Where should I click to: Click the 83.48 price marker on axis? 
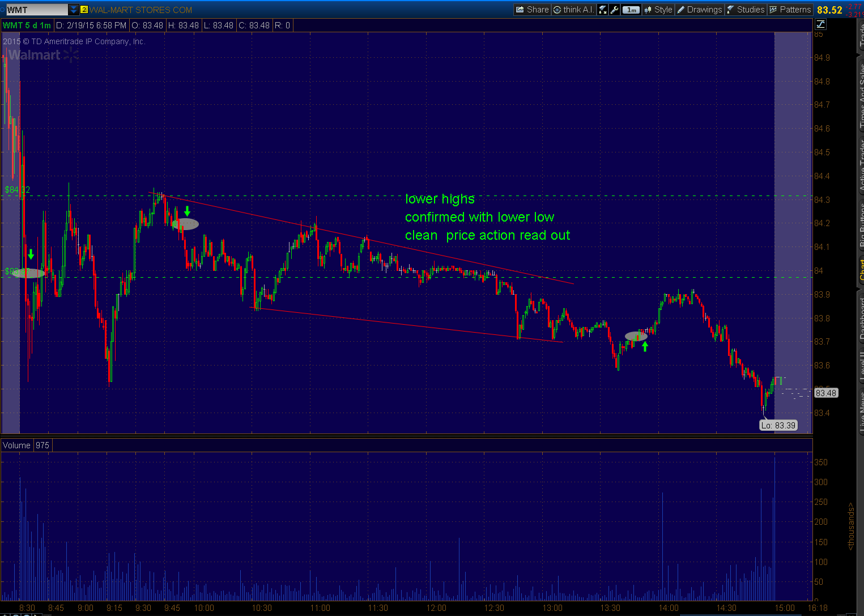825,393
